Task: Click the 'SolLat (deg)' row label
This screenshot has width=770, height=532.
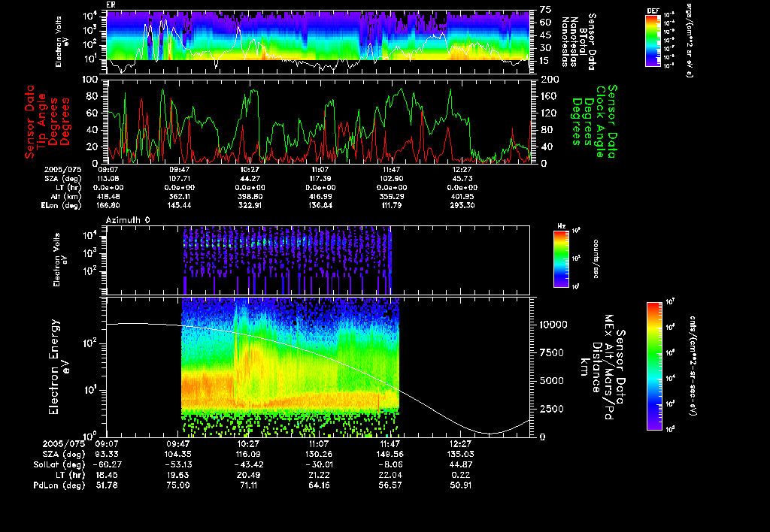Action: click(x=59, y=465)
